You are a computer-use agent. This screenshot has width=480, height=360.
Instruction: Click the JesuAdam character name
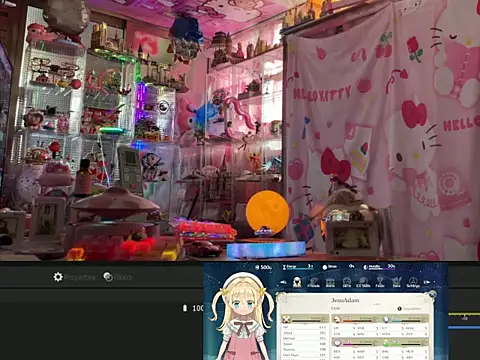click(x=345, y=300)
